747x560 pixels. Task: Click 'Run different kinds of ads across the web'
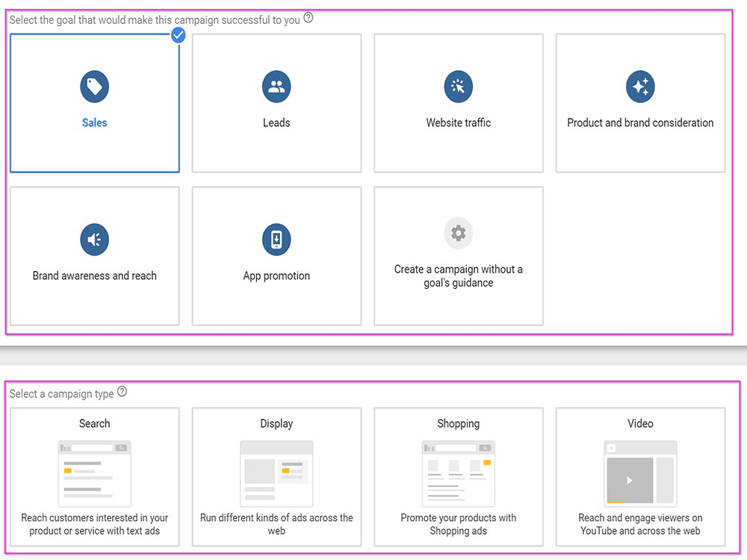276,524
